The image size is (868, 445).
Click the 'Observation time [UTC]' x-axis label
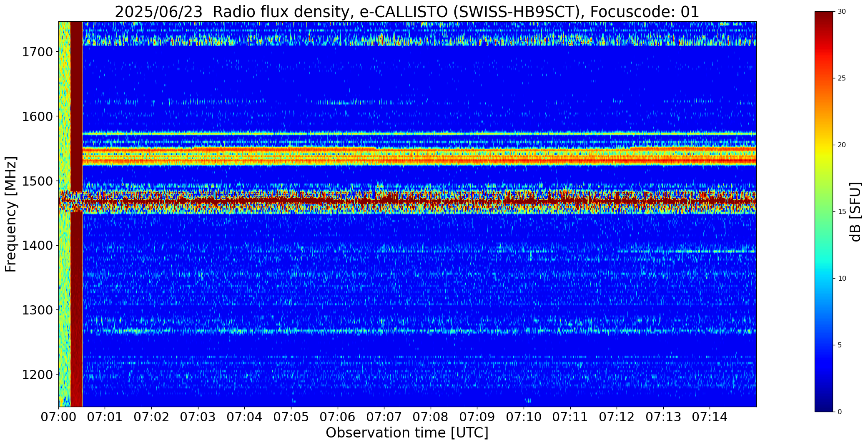tap(407, 433)
